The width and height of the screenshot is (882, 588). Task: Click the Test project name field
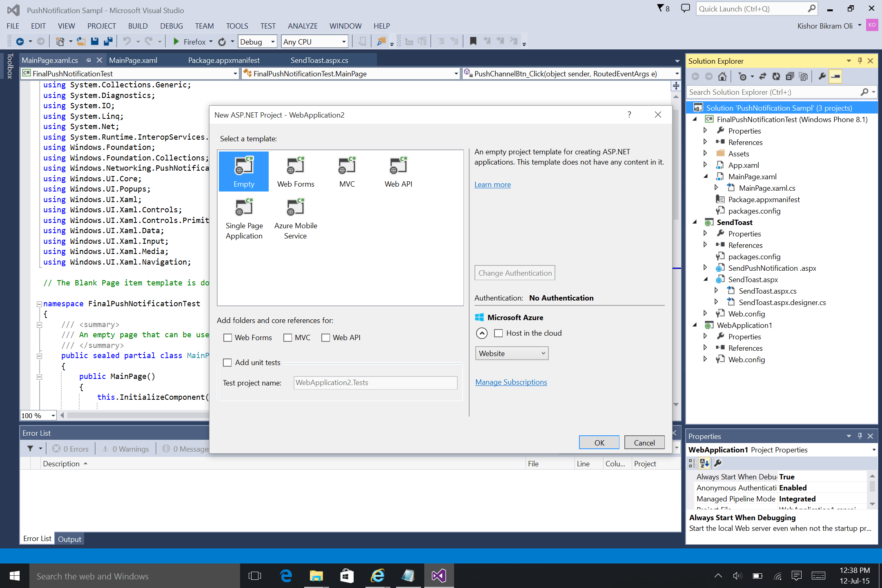(x=375, y=383)
